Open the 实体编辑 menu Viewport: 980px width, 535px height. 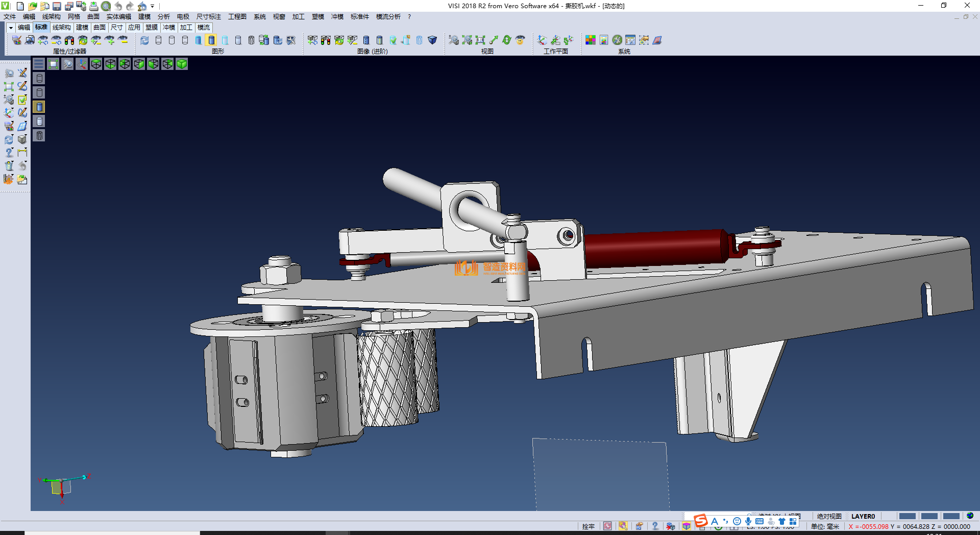point(118,17)
